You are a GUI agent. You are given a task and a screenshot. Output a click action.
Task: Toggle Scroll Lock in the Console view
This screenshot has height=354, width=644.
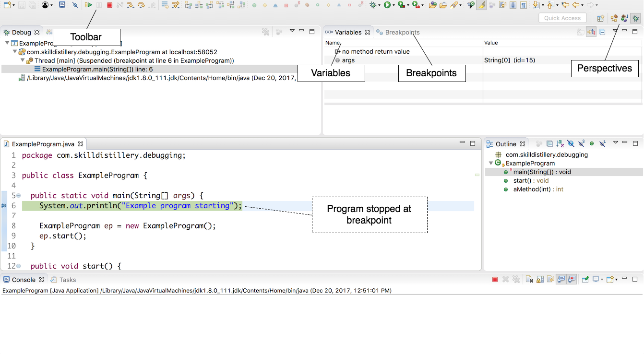point(539,279)
